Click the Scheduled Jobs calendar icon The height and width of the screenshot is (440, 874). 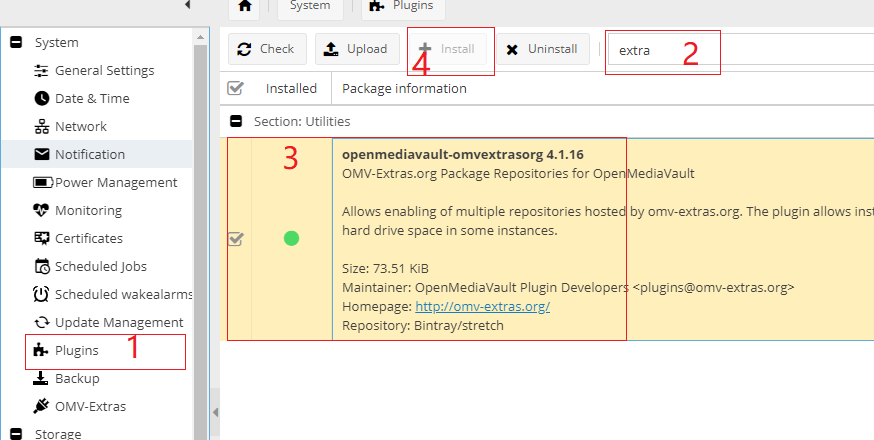42,266
